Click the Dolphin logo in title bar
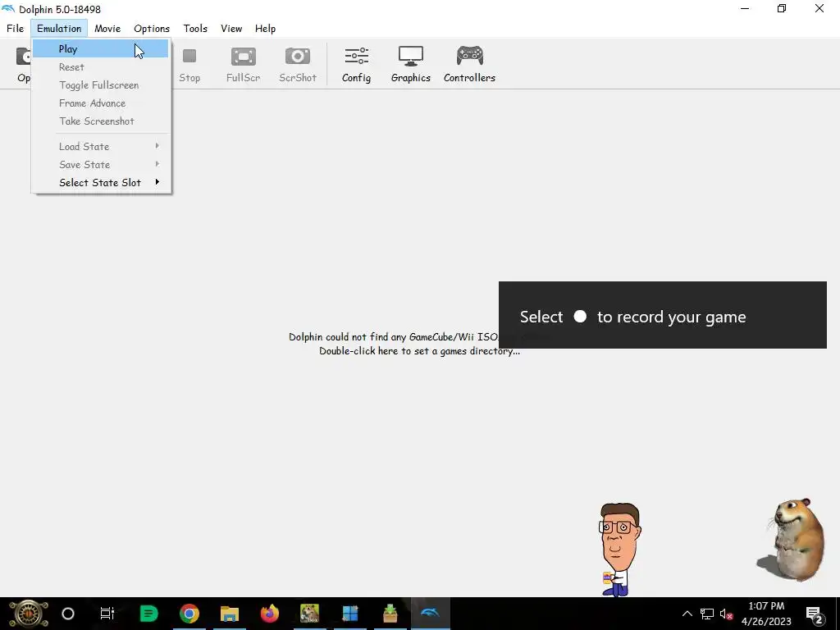The image size is (840, 630). tap(8, 8)
